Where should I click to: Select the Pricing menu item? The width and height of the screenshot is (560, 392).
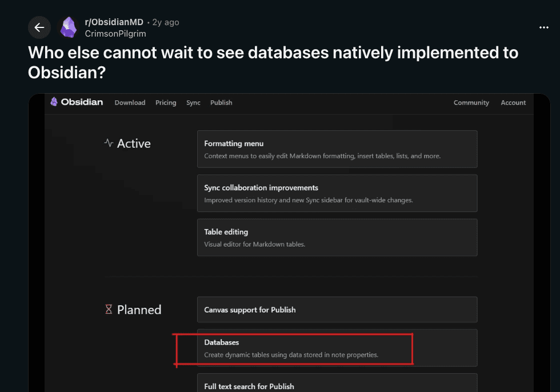click(166, 103)
